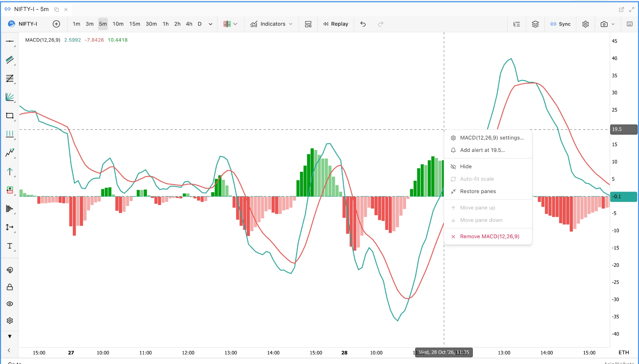Undo the last chart action

tap(363, 24)
